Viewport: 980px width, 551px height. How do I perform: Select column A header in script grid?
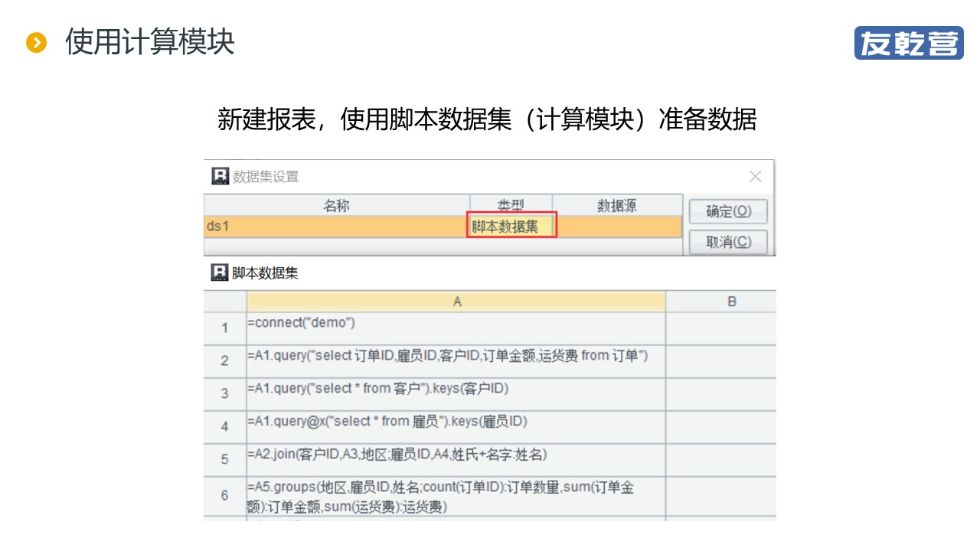(x=456, y=302)
